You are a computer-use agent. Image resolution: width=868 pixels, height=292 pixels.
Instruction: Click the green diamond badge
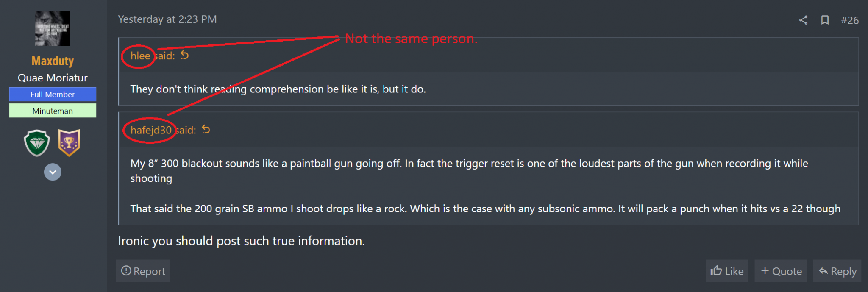(37, 143)
